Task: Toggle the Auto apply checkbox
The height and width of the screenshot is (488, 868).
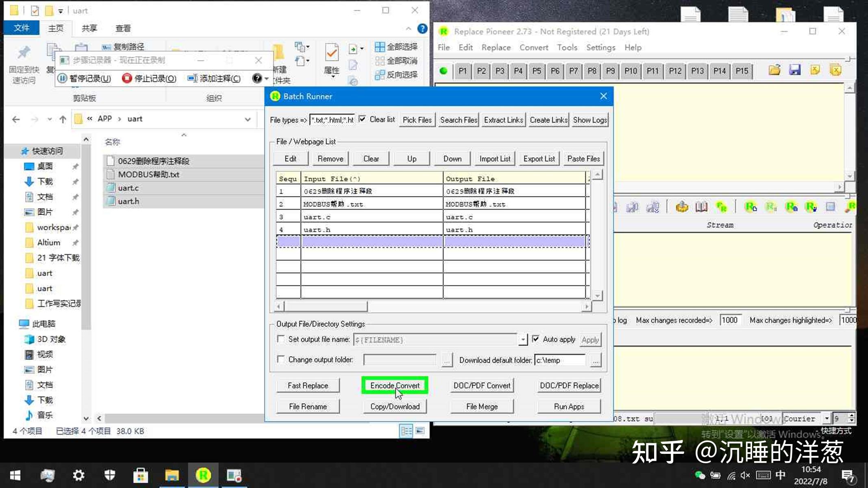Action: click(x=535, y=339)
